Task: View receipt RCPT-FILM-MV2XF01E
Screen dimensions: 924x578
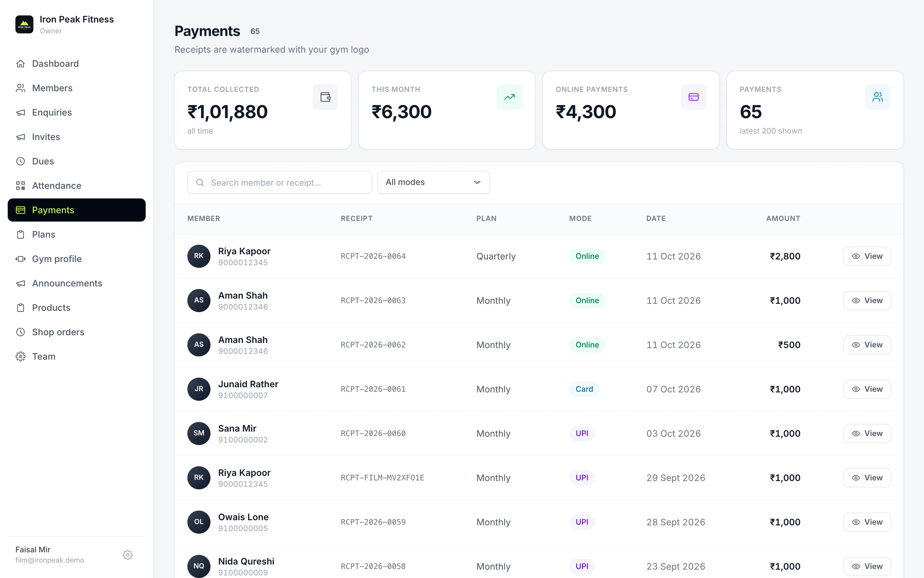Action: (867, 478)
